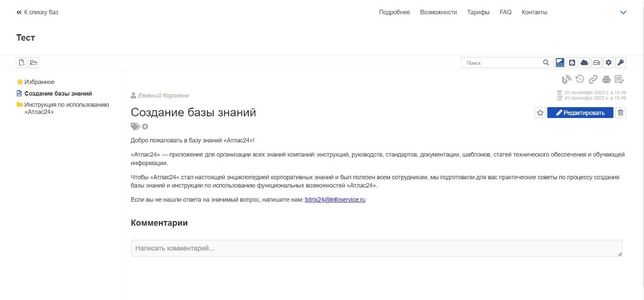Click the modification date with pencil icon
644x300 pixels.
coord(591,98)
